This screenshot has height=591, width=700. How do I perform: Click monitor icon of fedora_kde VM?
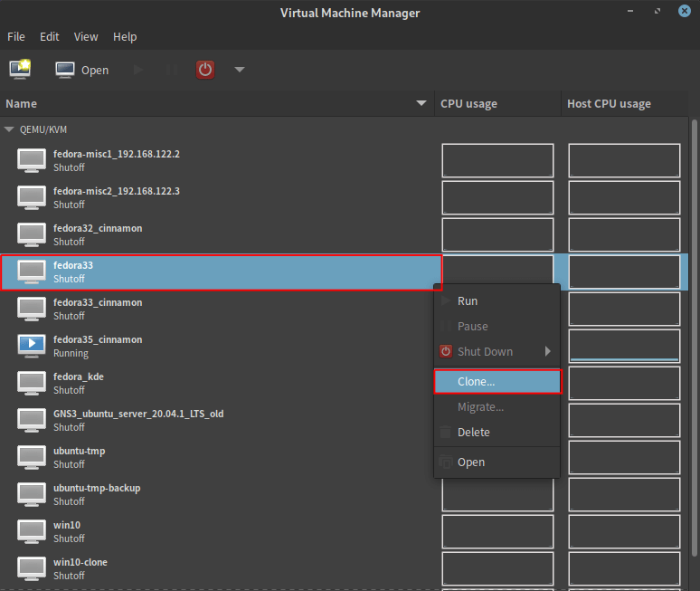(32, 383)
